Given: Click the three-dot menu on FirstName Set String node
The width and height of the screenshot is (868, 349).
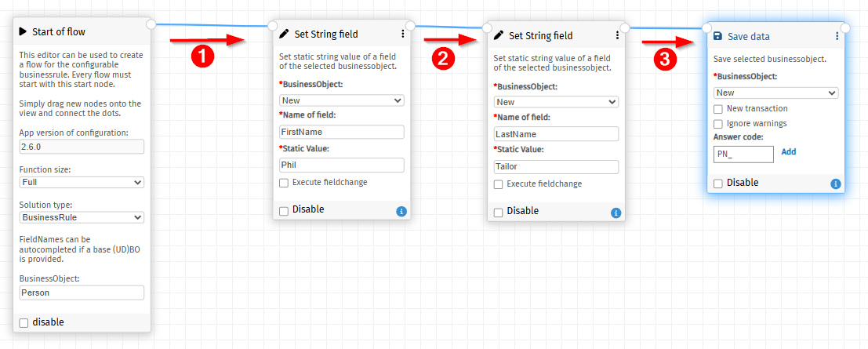Looking at the screenshot, I should point(402,35).
